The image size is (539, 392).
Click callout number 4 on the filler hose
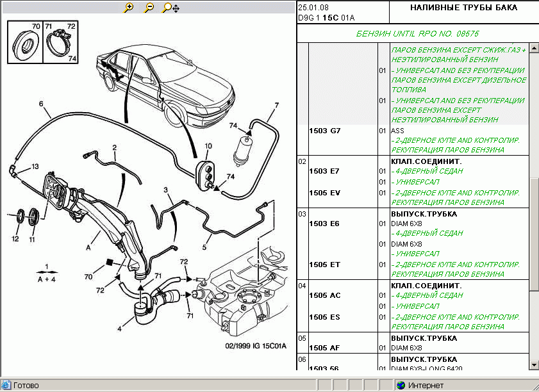[119, 329]
